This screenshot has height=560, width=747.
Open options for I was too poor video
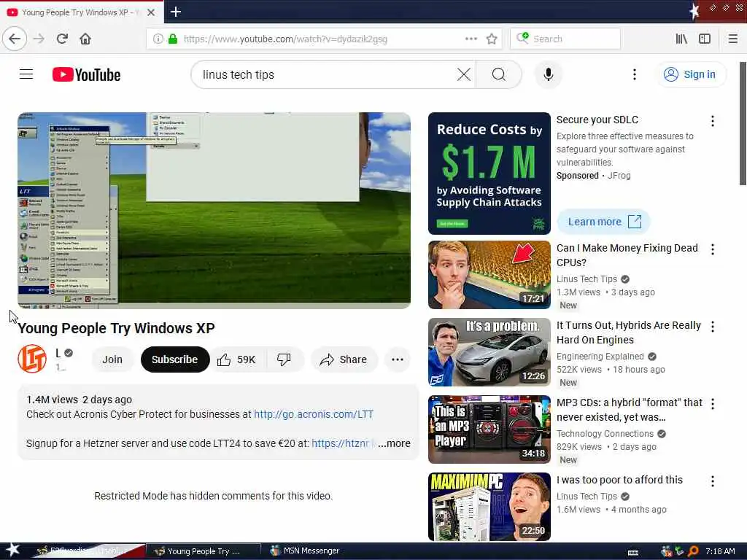713,481
